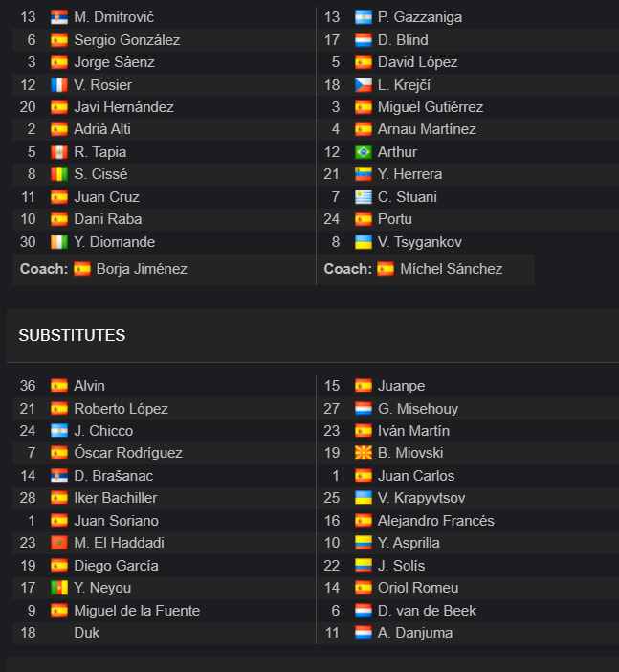Screen dimensions: 619x672
Task: Click the Peruvian flag beside R. Tapia
Action: 59,152
